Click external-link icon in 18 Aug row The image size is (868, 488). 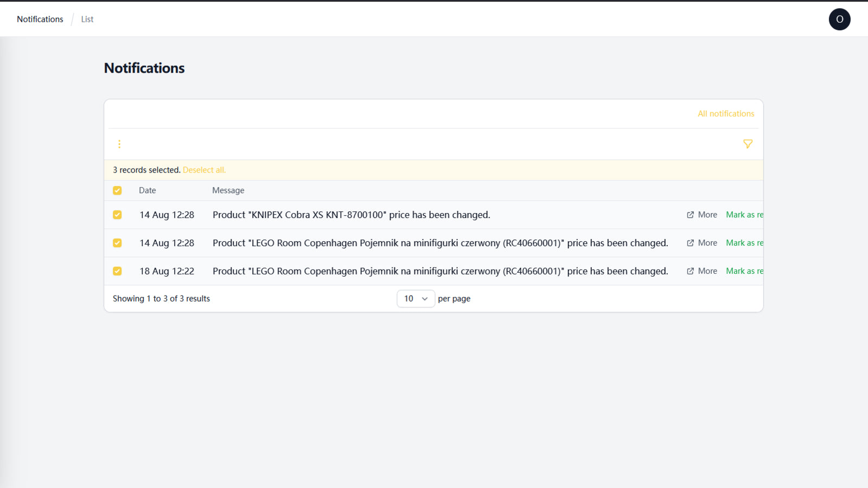(x=690, y=271)
